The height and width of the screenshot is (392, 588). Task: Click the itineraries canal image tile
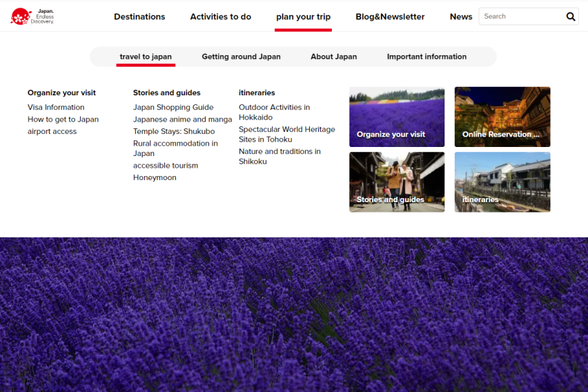coord(502,182)
